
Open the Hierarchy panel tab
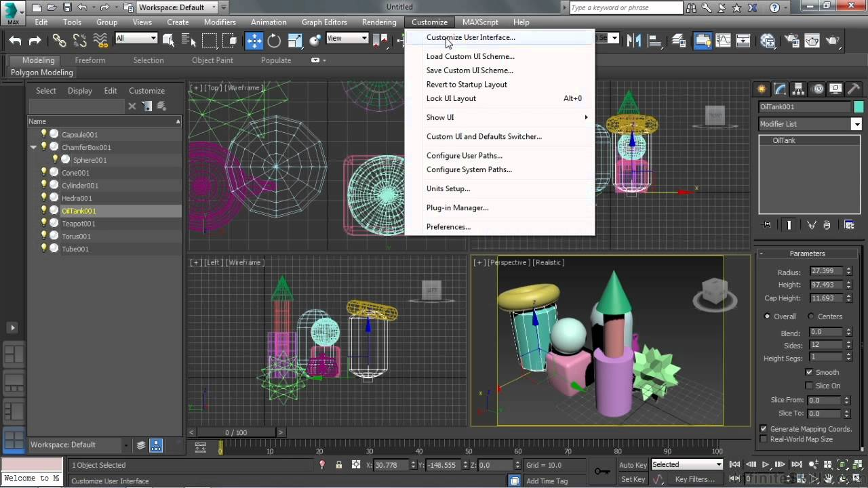(798, 89)
